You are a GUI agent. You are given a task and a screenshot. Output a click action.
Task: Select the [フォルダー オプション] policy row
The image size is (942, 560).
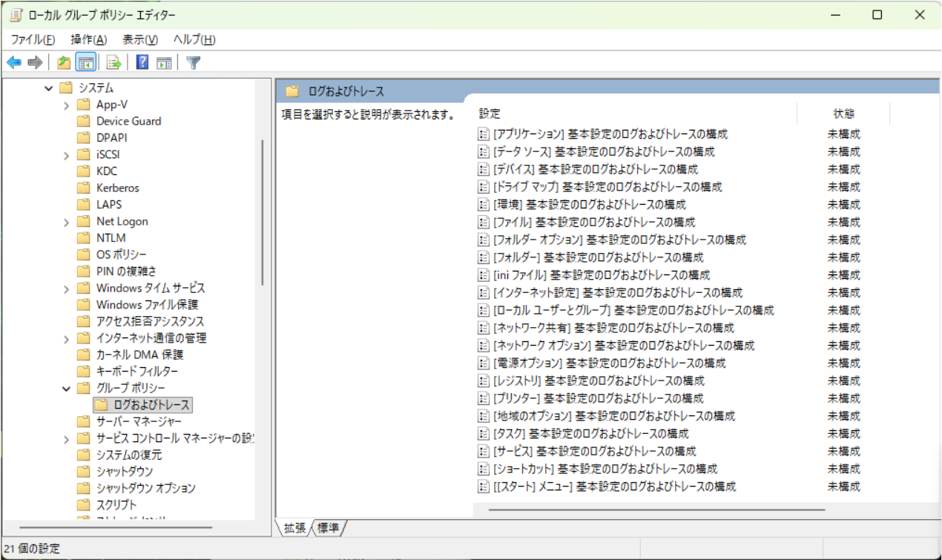point(619,240)
